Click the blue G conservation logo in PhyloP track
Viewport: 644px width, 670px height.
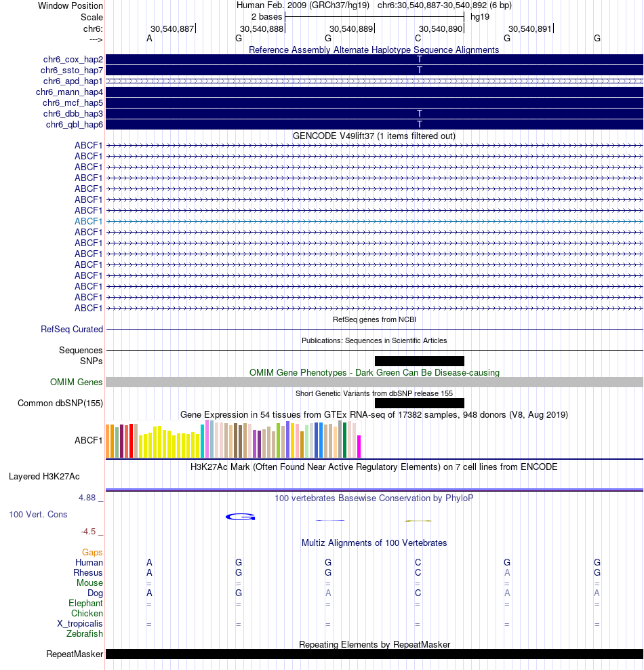(x=241, y=517)
